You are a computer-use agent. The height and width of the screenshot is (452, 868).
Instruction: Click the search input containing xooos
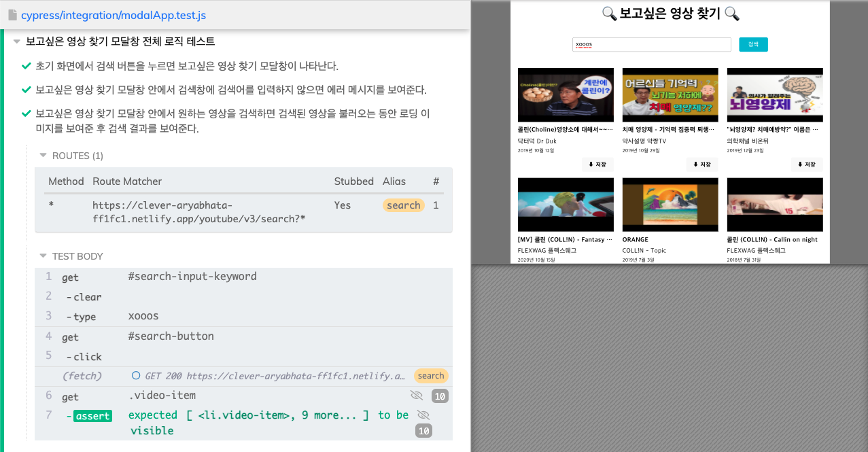coord(651,45)
